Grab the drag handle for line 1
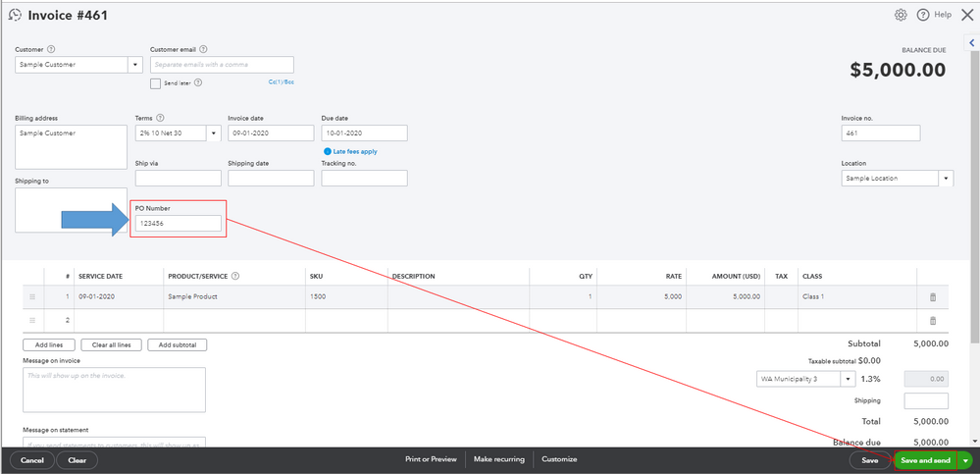The width and height of the screenshot is (980, 474). tap(32, 297)
